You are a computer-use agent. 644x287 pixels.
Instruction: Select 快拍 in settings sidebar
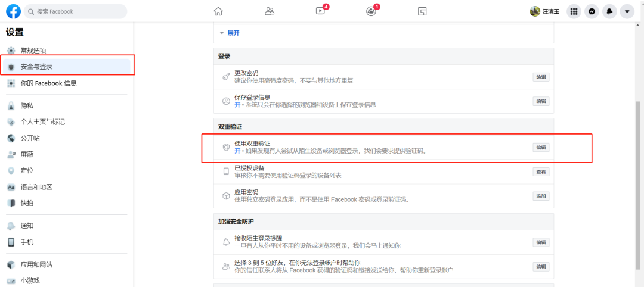pyautogui.click(x=67, y=203)
